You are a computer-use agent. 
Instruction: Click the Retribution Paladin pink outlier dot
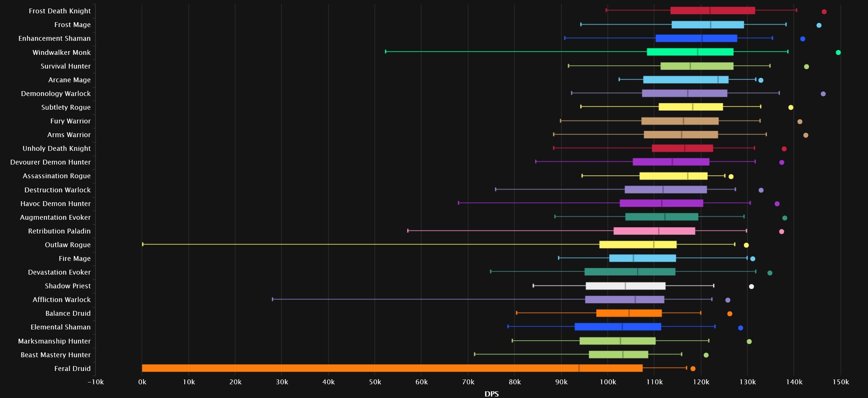781,232
